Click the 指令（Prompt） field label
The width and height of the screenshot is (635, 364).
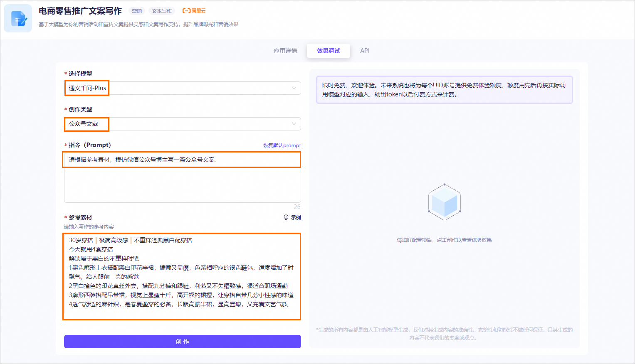(x=90, y=145)
